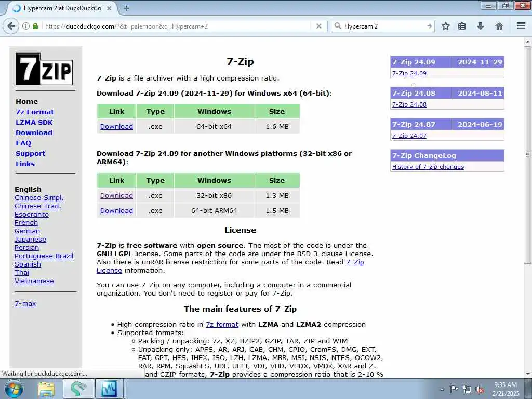Open the Links sidebar link
This screenshot has height=399, width=532.
[25, 164]
